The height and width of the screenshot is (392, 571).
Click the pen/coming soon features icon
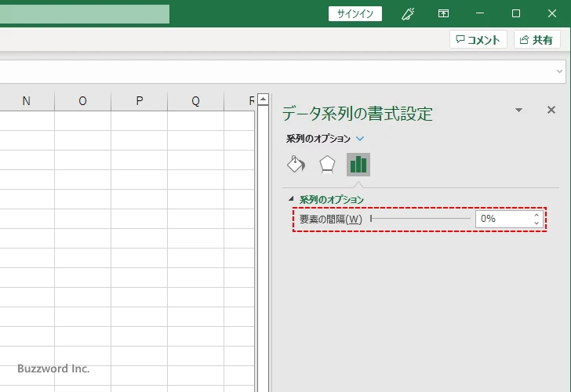tap(408, 14)
